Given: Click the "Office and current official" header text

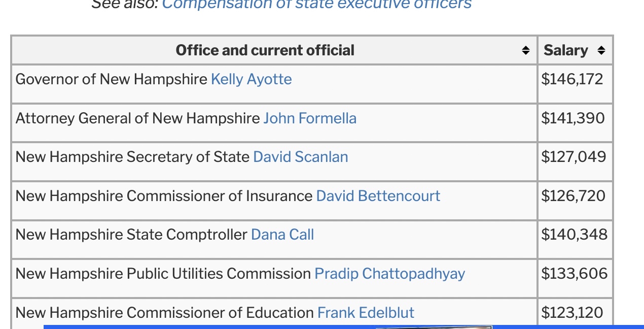Looking at the screenshot, I should pos(265,50).
